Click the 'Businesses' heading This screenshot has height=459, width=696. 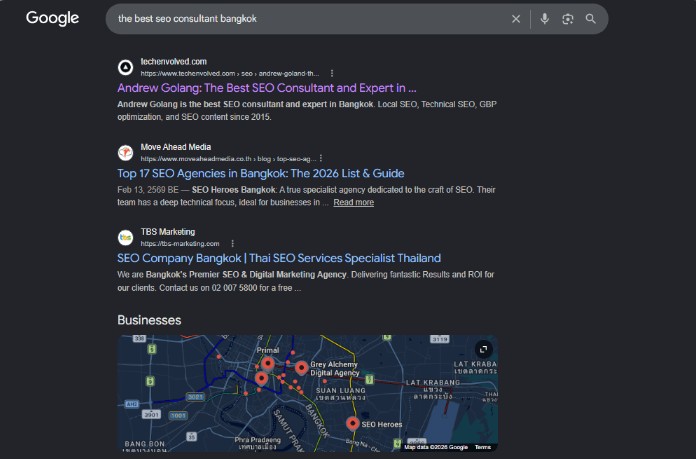pyautogui.click(x=149, y=320)
